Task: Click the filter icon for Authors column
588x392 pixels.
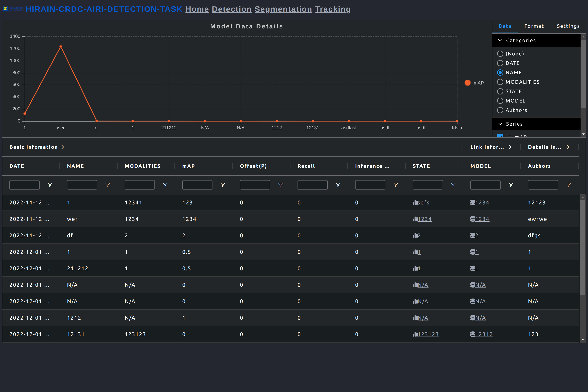Action: tap(568, 185)
